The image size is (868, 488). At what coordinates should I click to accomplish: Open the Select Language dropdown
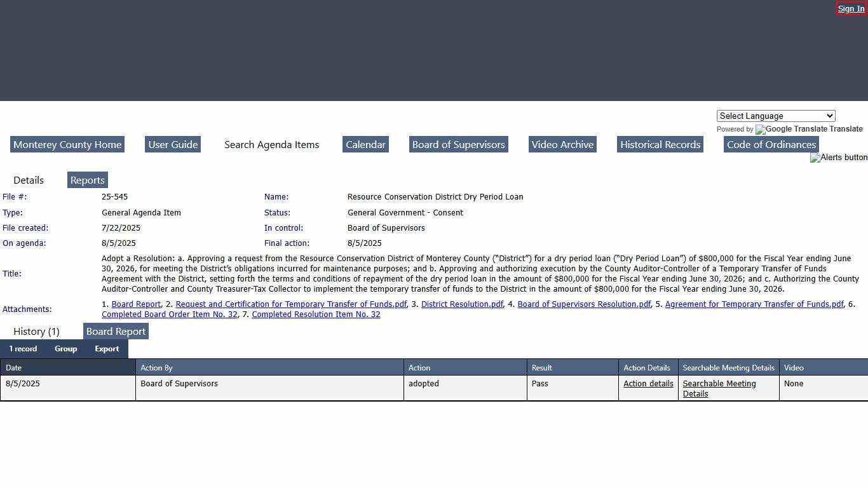(775, 116)
